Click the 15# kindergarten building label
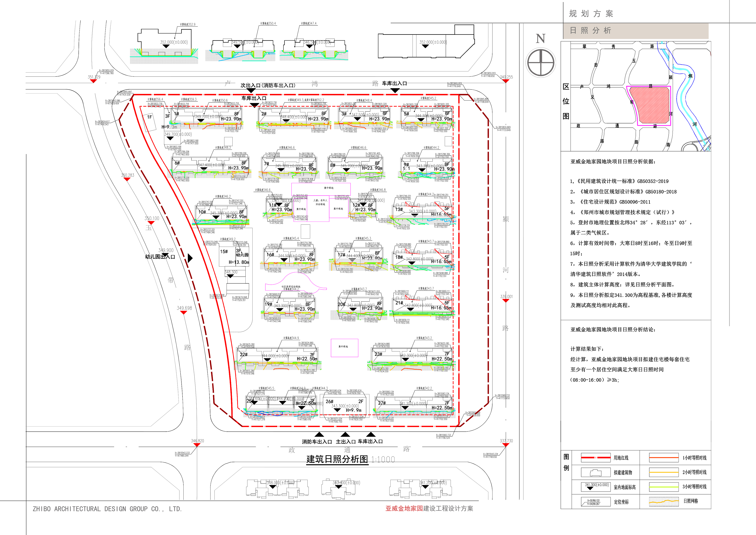This screenshot has width=756, height=535. [224, 251]
